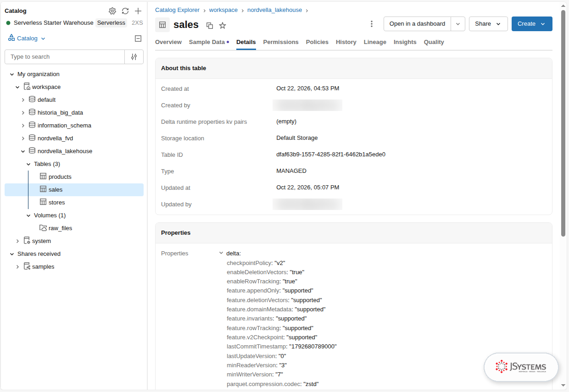Collapse the delta properties group
The width and height of the screenshot is (569, 392).
pyautogui.click(x=221, y=253)
